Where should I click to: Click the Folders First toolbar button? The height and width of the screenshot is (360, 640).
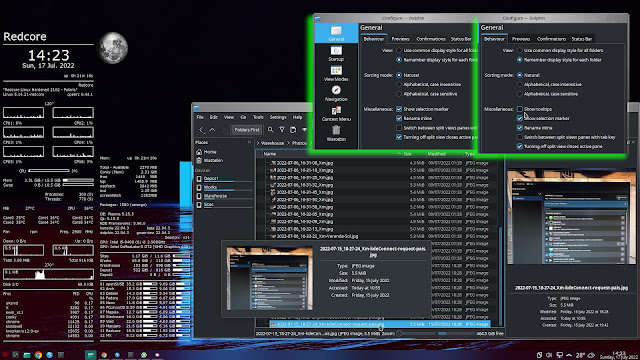pyautogui.click(x=247, y=130)
